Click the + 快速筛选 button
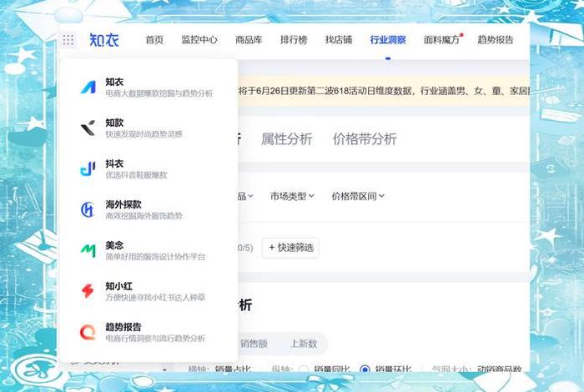Image resolution: width=584 pixels, height=392 pixels. coord(290,248)
